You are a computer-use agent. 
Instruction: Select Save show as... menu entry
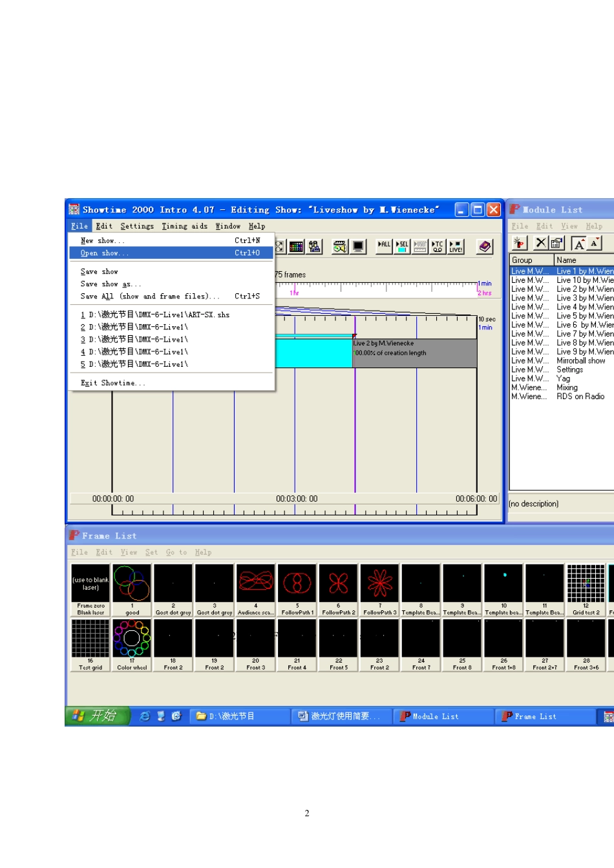tap(171, 284)
